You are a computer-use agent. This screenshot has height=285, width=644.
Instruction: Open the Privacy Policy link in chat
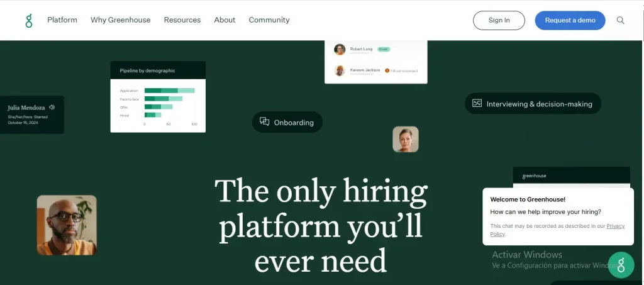(557, 230)
